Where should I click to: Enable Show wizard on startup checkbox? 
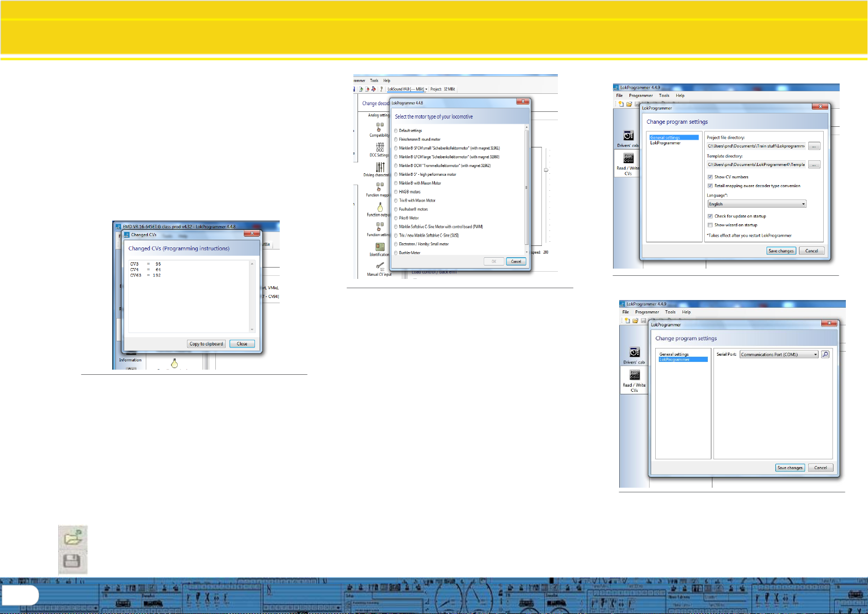710,225
